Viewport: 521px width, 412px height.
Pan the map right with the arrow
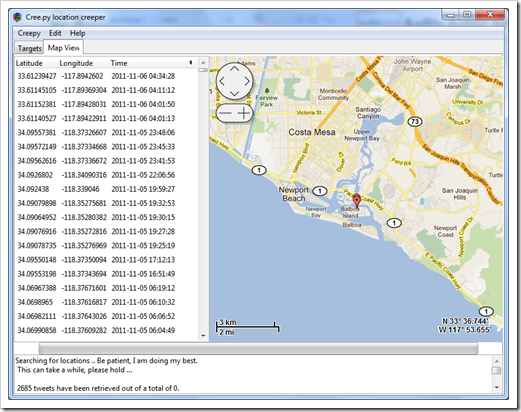click(247, 81)
